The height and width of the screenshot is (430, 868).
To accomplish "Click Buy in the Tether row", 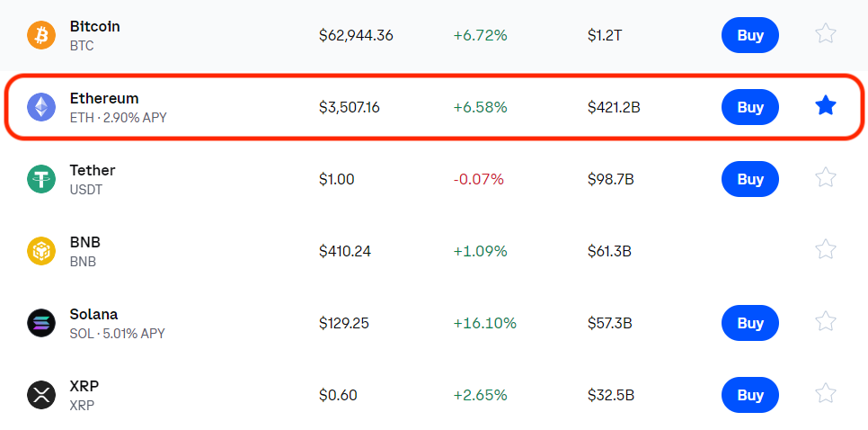I will [749, 179].
